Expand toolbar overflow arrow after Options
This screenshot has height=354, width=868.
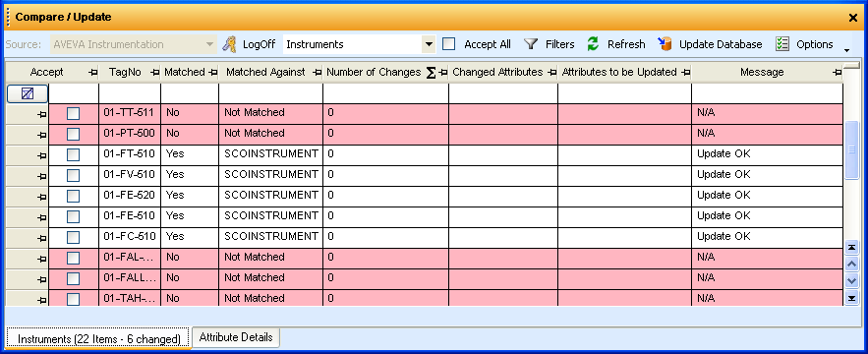[x=847, y=50]
